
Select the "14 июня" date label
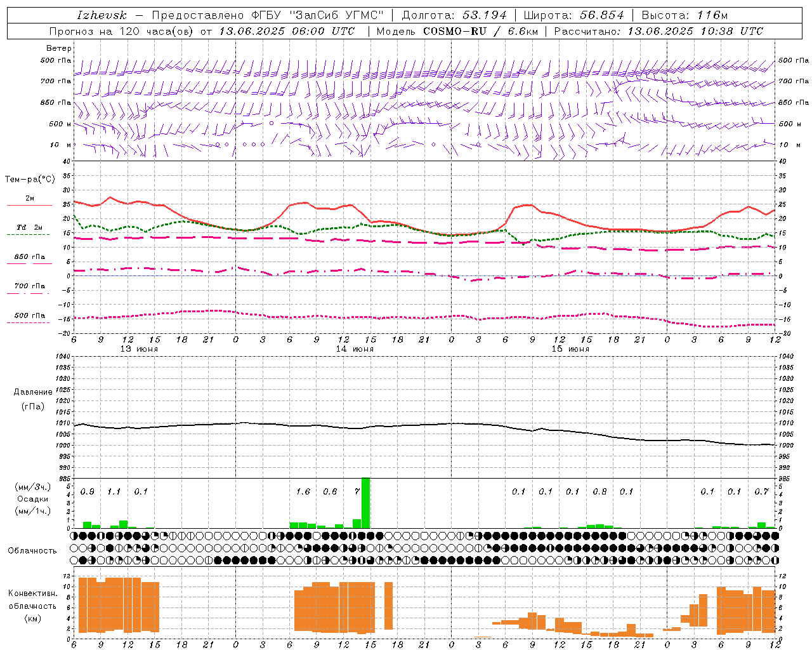355,349
